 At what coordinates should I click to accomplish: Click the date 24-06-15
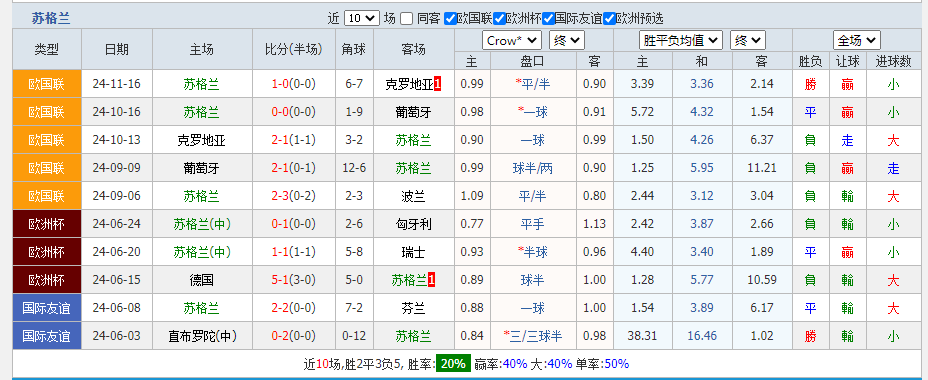coord(116,280)
